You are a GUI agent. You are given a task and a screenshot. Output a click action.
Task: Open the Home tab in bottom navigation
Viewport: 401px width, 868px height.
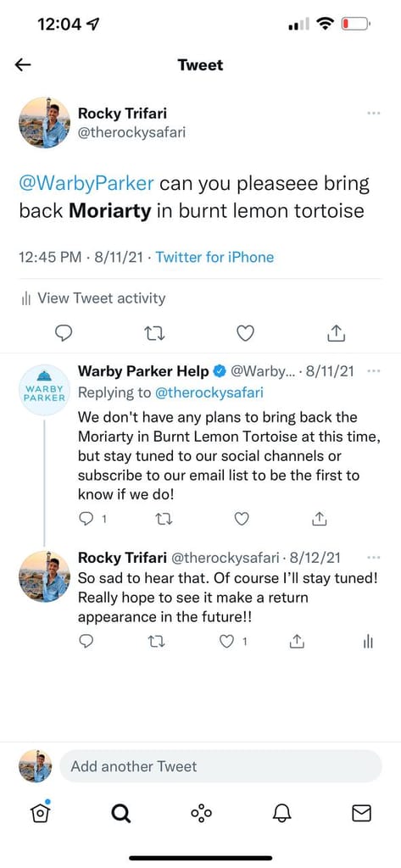(41, 813)
